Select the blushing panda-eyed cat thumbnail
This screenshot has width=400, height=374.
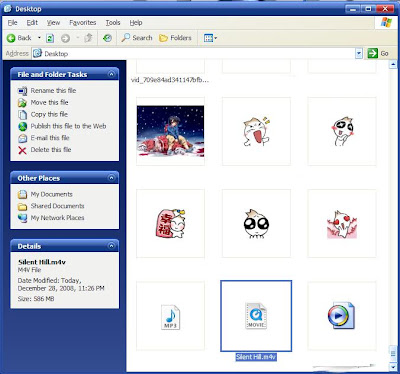tap(342, 131)
